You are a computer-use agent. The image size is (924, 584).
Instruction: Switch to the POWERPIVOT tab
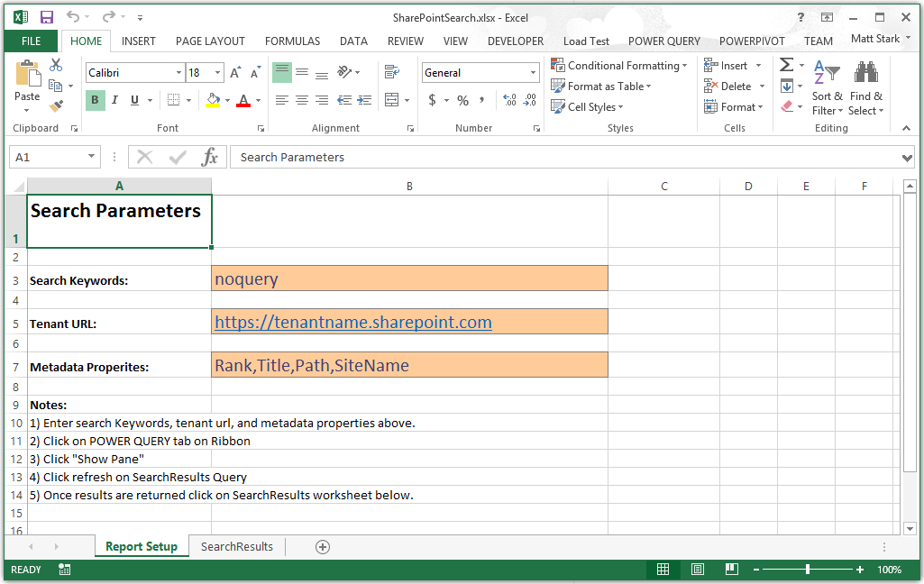click(752, 41)
